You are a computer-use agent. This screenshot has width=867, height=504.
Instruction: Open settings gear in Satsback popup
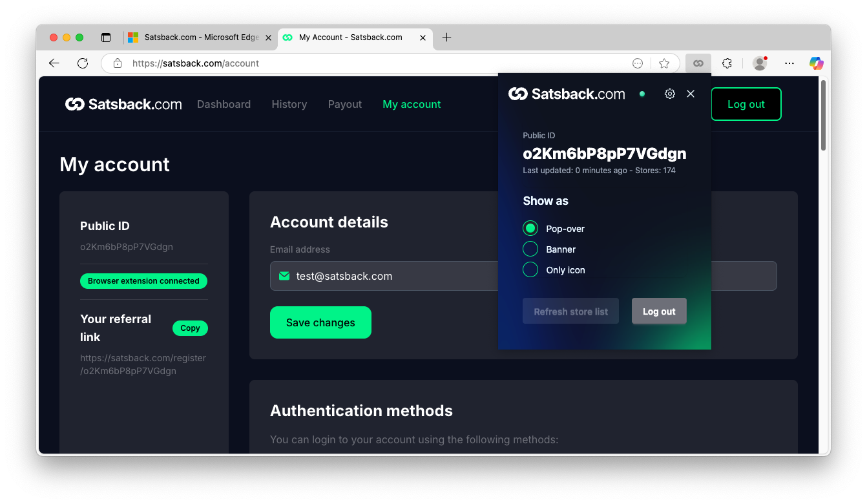(x=670, y=94)
